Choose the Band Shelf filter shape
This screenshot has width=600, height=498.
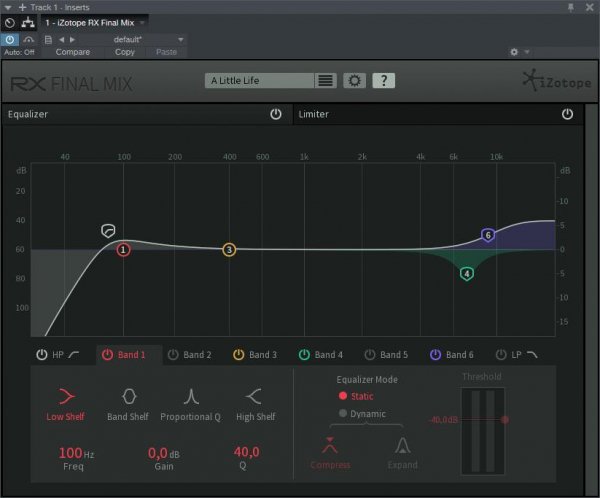tap(128, 405)
